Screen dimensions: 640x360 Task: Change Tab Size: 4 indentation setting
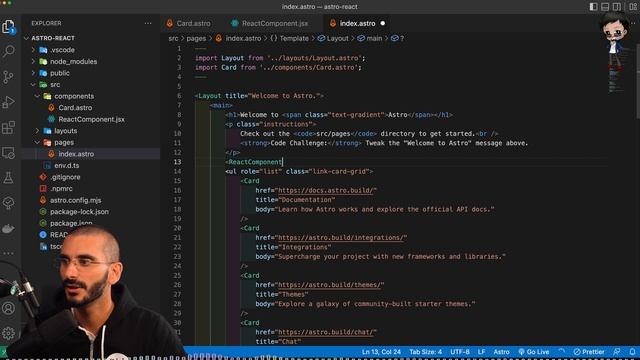425,352
